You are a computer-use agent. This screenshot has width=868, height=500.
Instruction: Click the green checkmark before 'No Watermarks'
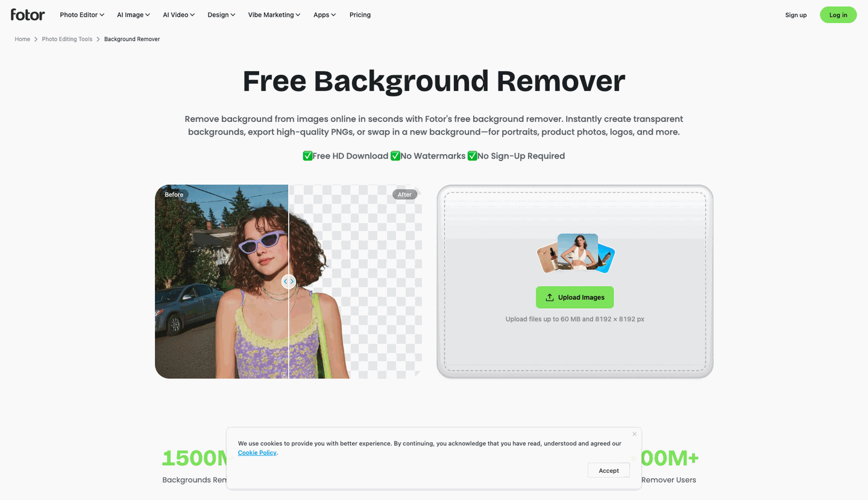coord(395,156)
